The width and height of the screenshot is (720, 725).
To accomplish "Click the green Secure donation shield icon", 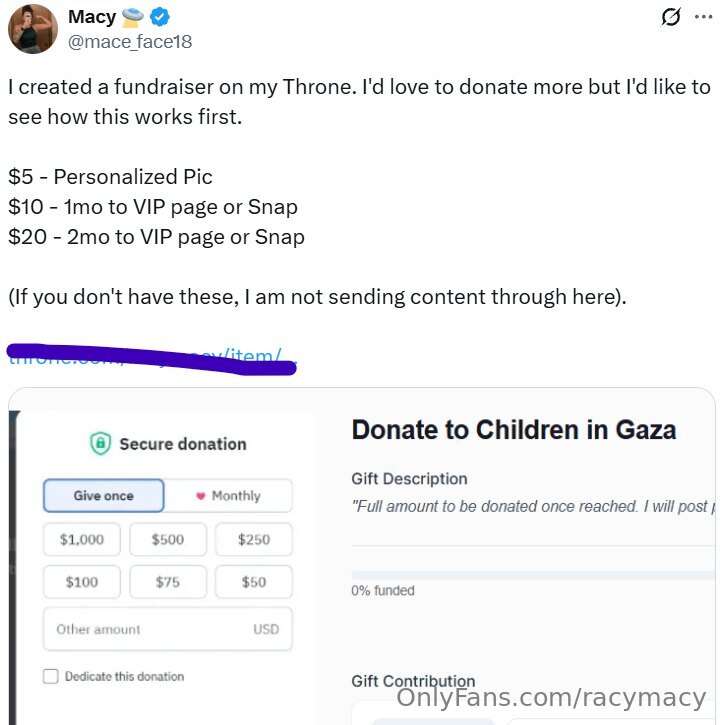I will (100, 443).
